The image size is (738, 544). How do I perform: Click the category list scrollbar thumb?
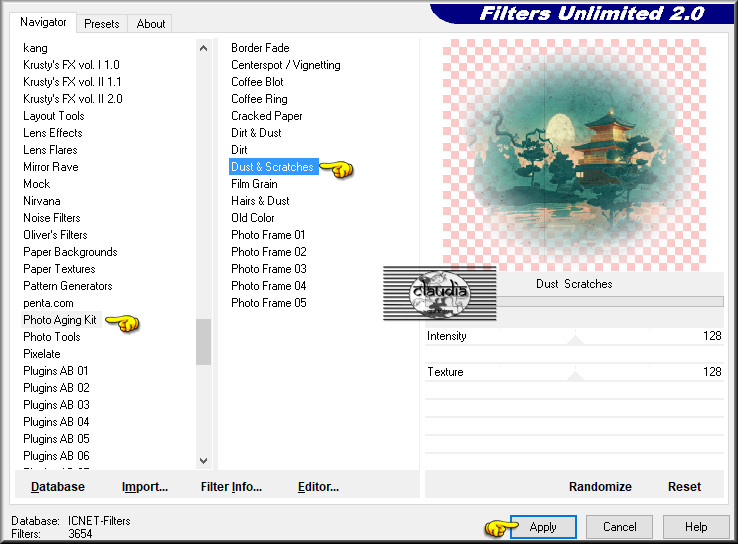[x=203, y=342]
